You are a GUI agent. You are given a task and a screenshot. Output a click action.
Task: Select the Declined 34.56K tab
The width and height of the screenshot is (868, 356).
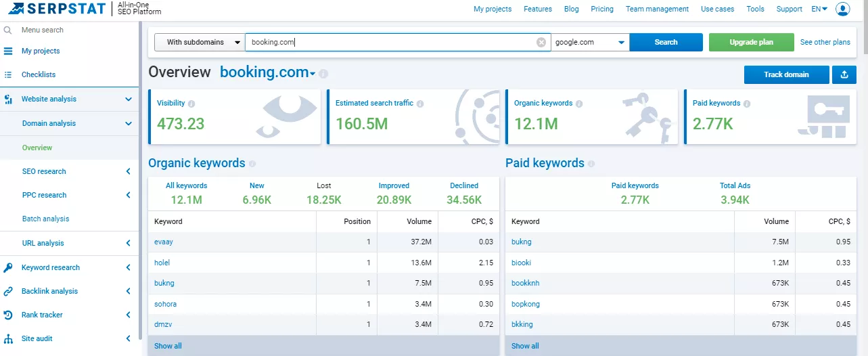coord(464,193)
